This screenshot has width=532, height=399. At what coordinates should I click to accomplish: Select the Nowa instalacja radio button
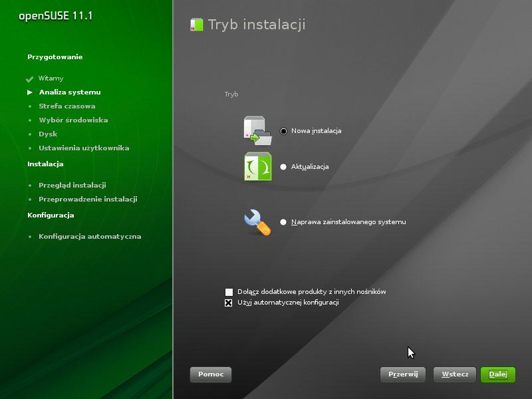coord(283,131)
